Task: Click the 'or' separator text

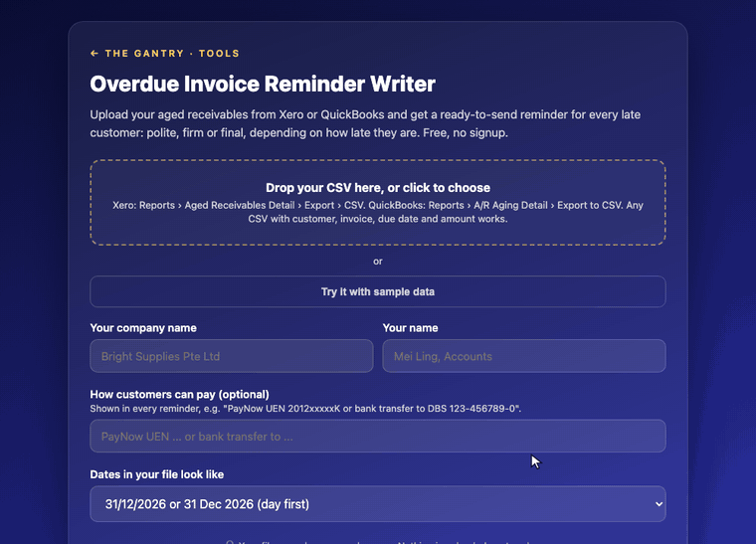Action: click(378, 262)
